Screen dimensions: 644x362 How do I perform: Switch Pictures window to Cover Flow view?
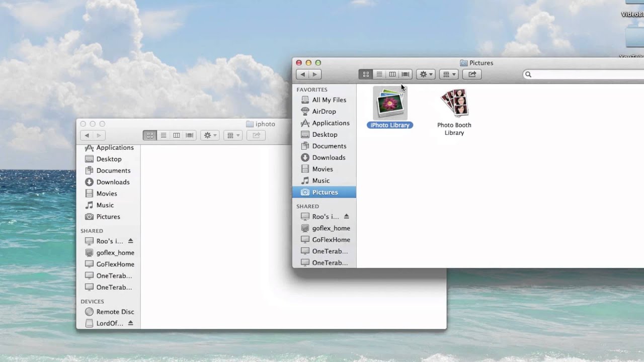(406, 74)
